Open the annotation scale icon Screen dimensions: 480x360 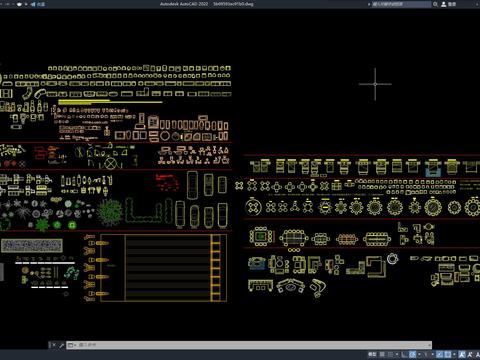pyautogui.click(x=477, y=354)
